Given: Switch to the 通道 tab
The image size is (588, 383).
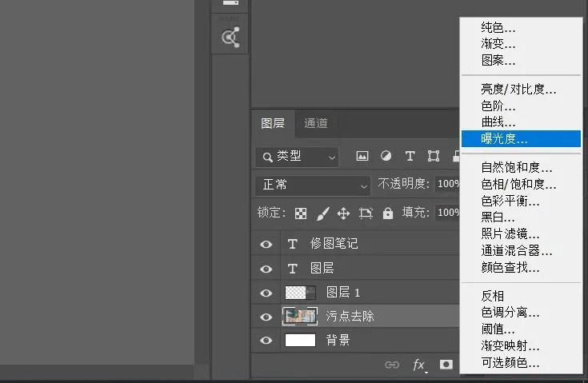Looking at the screenshot, I should (316, 123).
